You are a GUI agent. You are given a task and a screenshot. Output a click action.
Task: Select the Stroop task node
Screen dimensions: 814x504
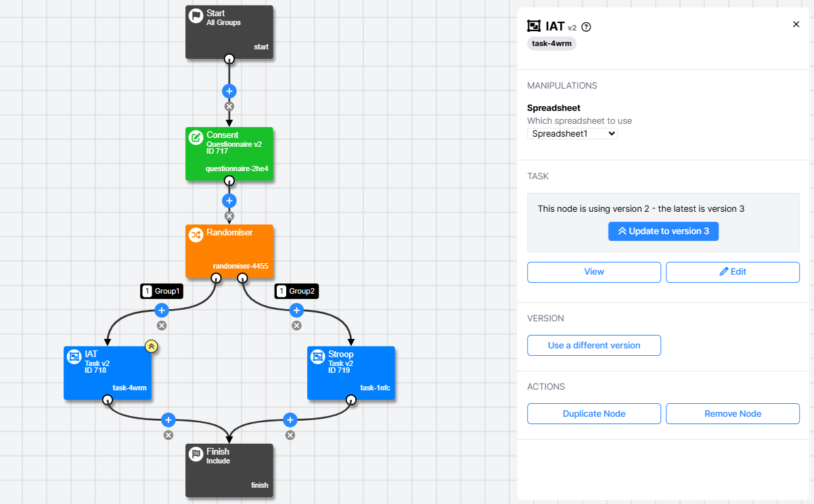click(351, 373)
